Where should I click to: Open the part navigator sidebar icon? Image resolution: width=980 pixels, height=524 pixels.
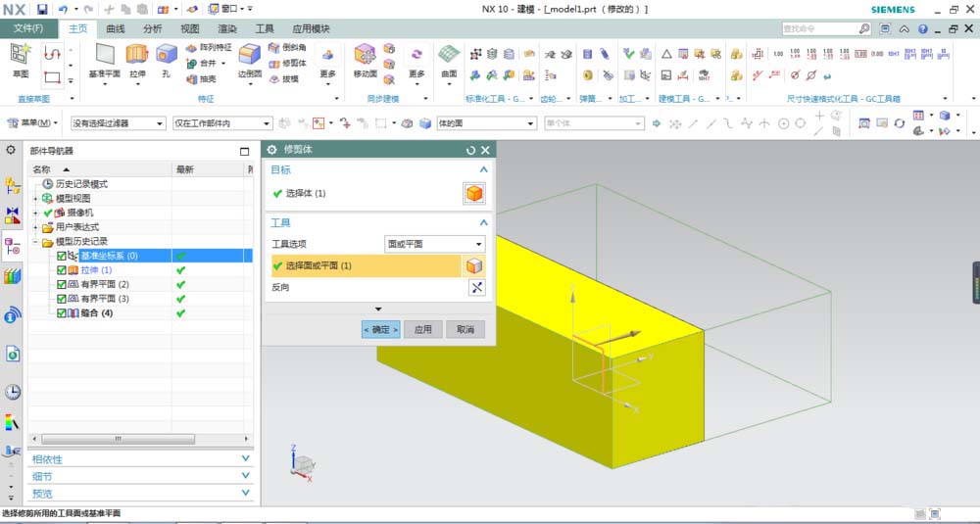click(x=13, y=248)
